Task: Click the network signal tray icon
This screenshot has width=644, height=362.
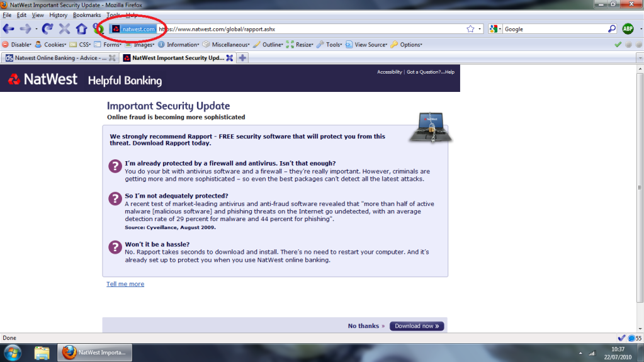Action: click(x=592, y=353)
